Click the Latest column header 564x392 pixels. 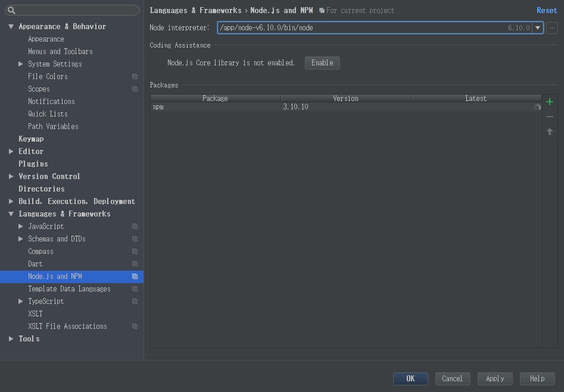click(476, 99)
